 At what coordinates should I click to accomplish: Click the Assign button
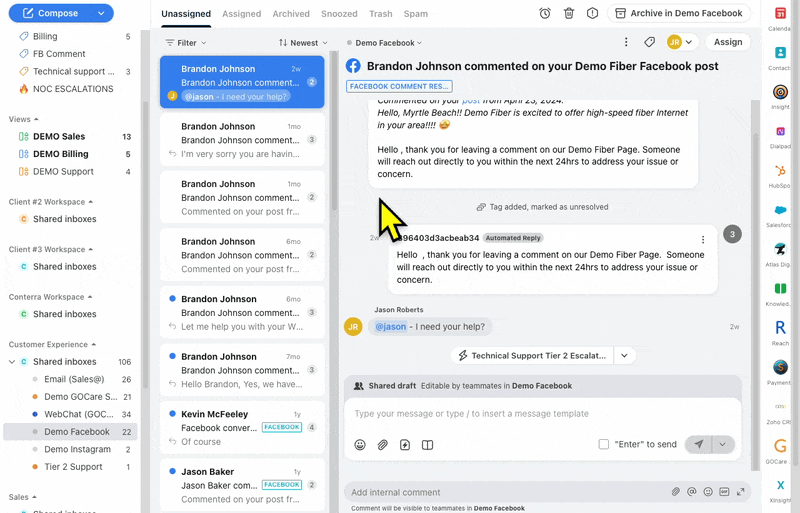tap(728, 42)
